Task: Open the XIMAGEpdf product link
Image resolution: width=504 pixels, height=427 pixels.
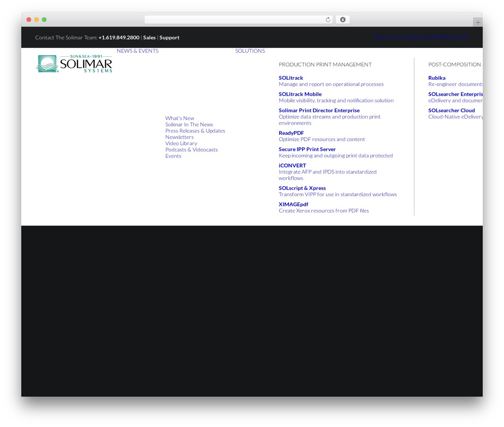Action: tap(293, 204)
